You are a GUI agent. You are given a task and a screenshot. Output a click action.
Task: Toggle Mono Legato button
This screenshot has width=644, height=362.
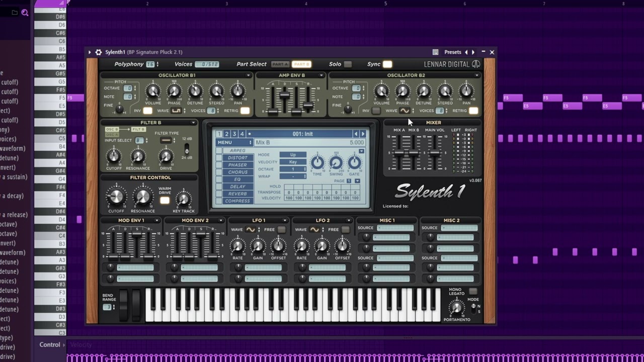point(472,291)
